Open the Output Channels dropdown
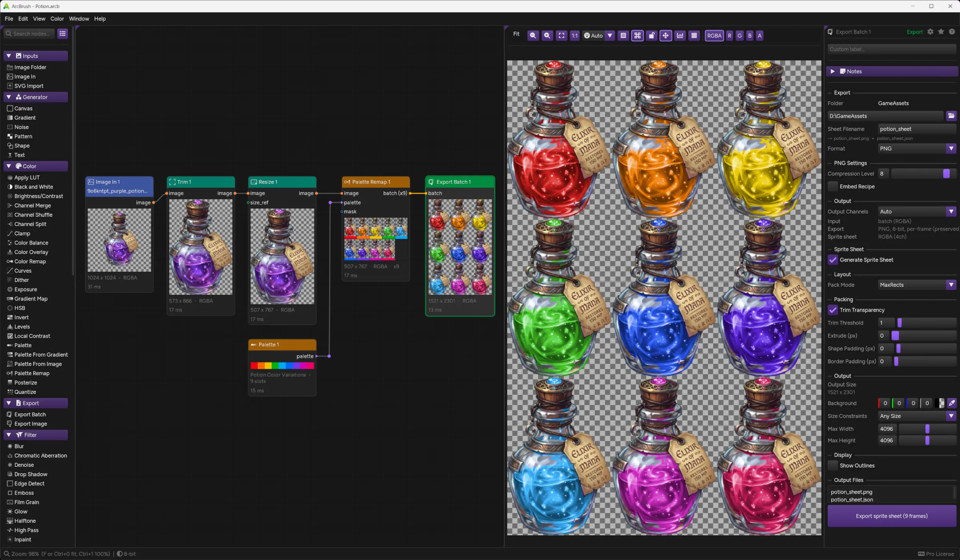The width and height of the screenshot is (960, 560). 917,212
